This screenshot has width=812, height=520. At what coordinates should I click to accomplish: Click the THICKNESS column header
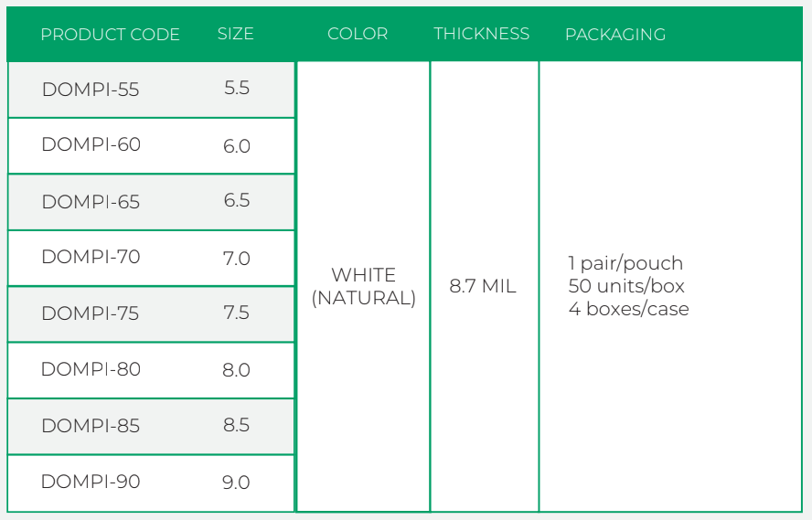click(x=482, y=34)
